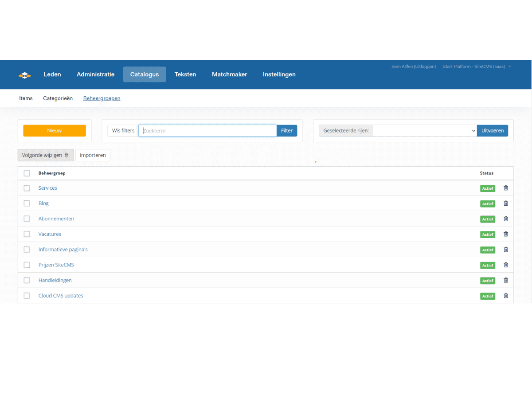
Task: Check the Services row checkbox
Action: tap(27, 188)
